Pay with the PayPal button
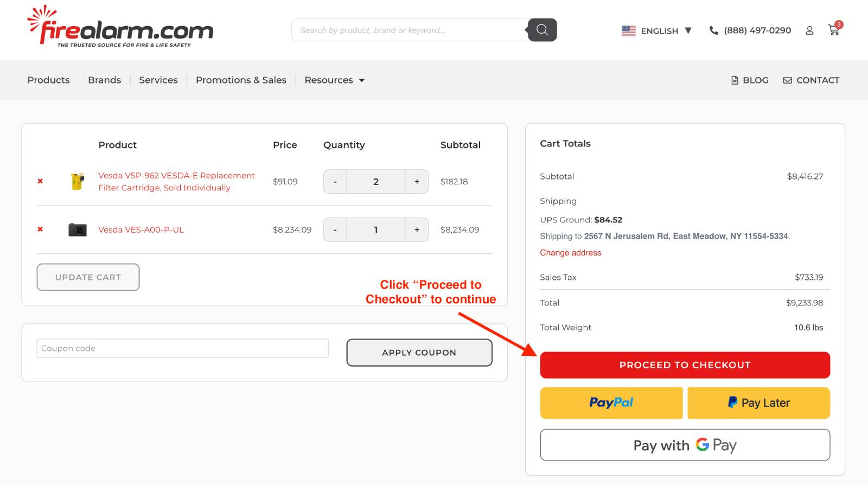 (x=611, y=403)
